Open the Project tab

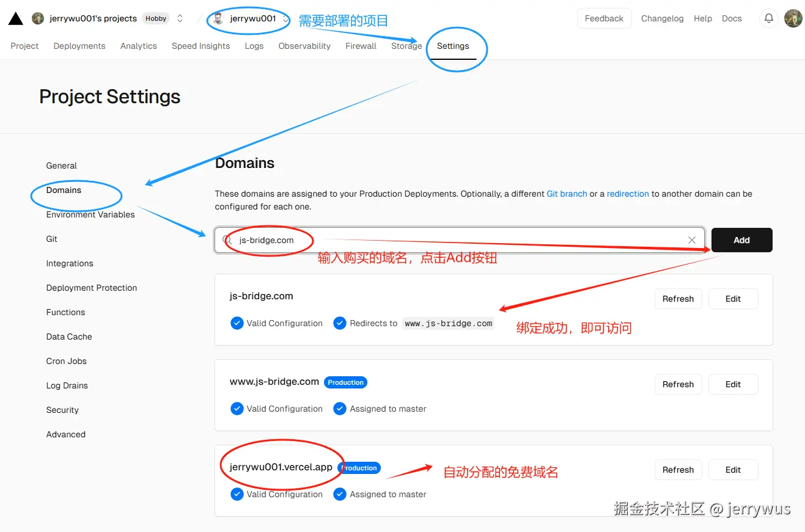pyautogui.click(x=24, y=46)
